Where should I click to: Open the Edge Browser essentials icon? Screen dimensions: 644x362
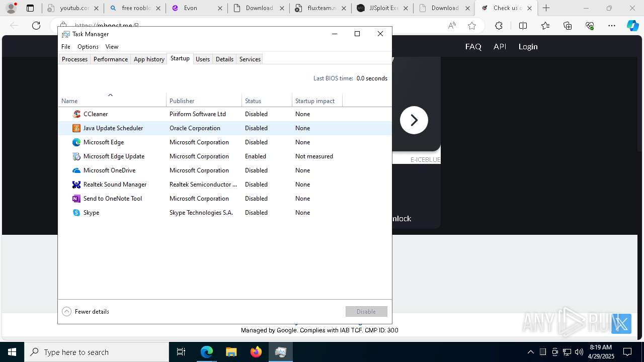pyautogui.click(x=590, y=26)
